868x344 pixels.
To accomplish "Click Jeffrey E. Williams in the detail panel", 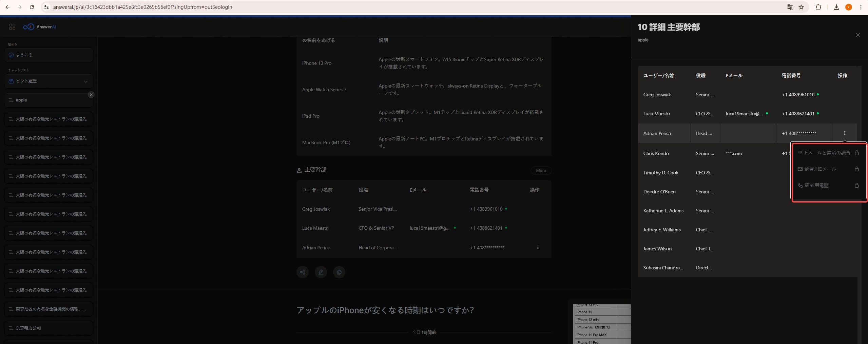I will click(662, 230).
